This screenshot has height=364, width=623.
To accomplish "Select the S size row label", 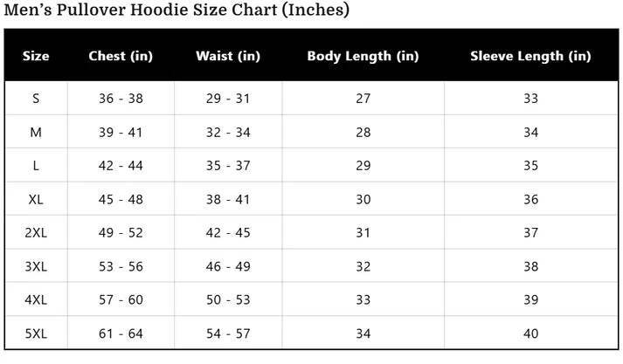I will (x=36, y=99).
